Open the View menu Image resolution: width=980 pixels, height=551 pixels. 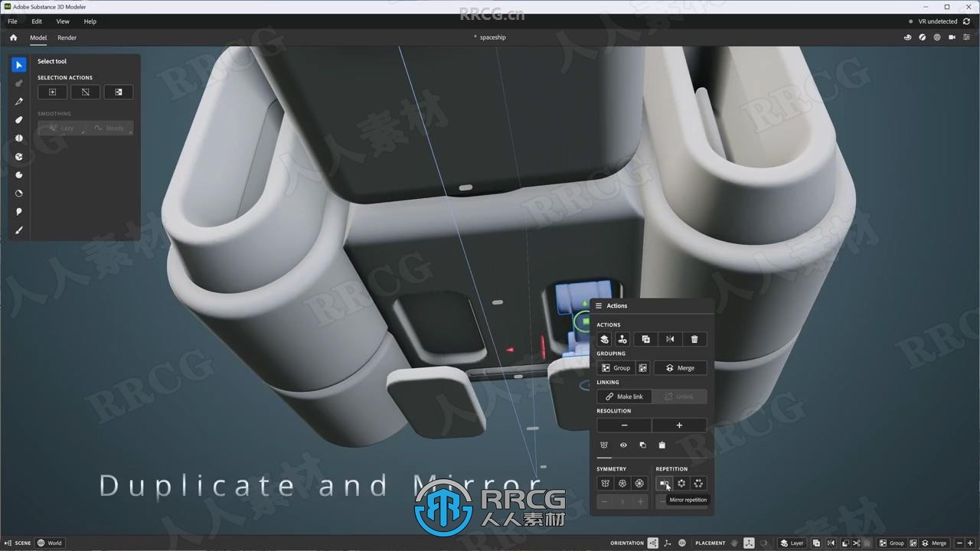pyautogui.click(x=63, y=21)
